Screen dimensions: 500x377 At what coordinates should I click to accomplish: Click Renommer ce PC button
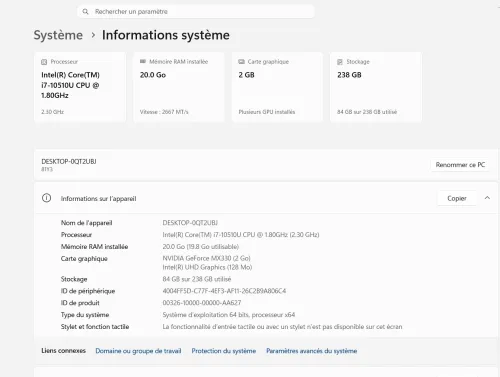(x=460, y=165)
